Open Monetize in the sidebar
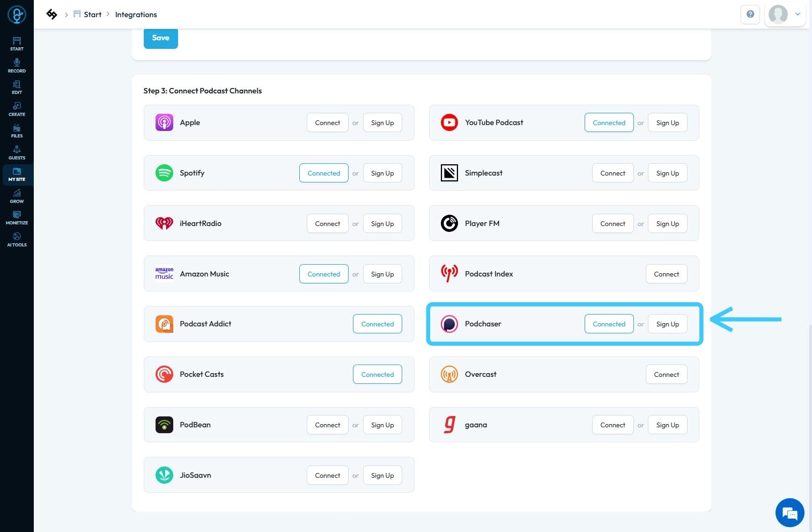This screenshot has width=812, height=532. (17, 218)
